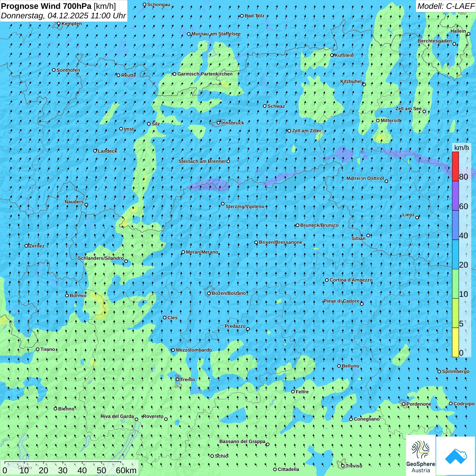Click the Sonthofen city label
Image resolution: width=476 pixels, height=476 pixels.
68,70
